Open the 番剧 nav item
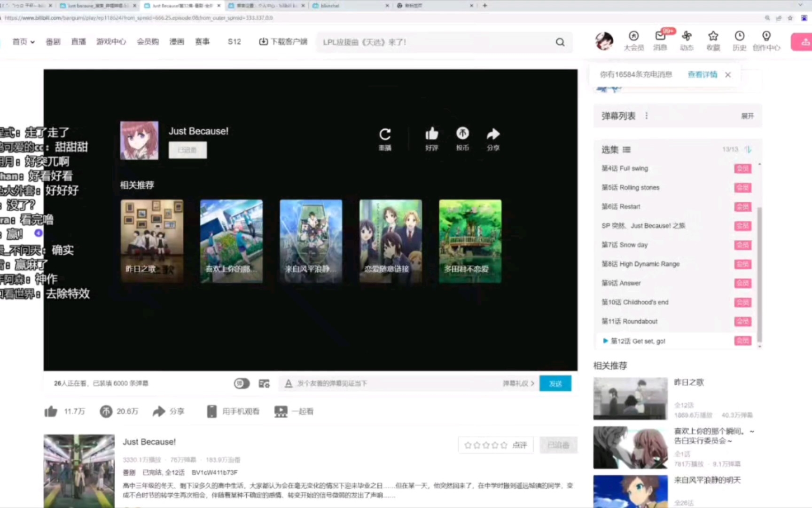The height and width of the screenshot is (508, 812). [53, 42]
